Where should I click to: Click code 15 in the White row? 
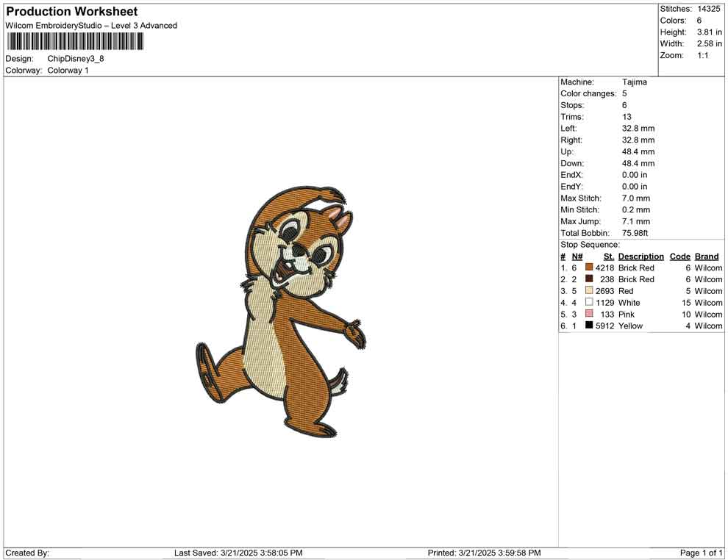coord(686,303)
